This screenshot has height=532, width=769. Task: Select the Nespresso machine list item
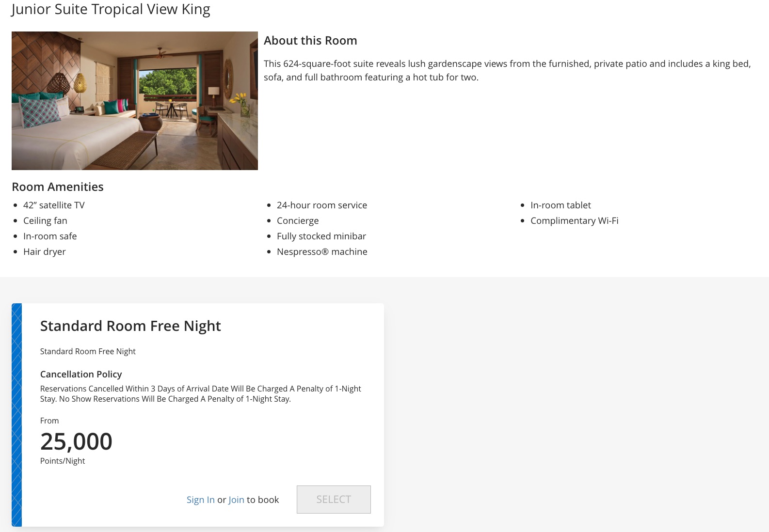pyautogui.click(x=322, y=251)
